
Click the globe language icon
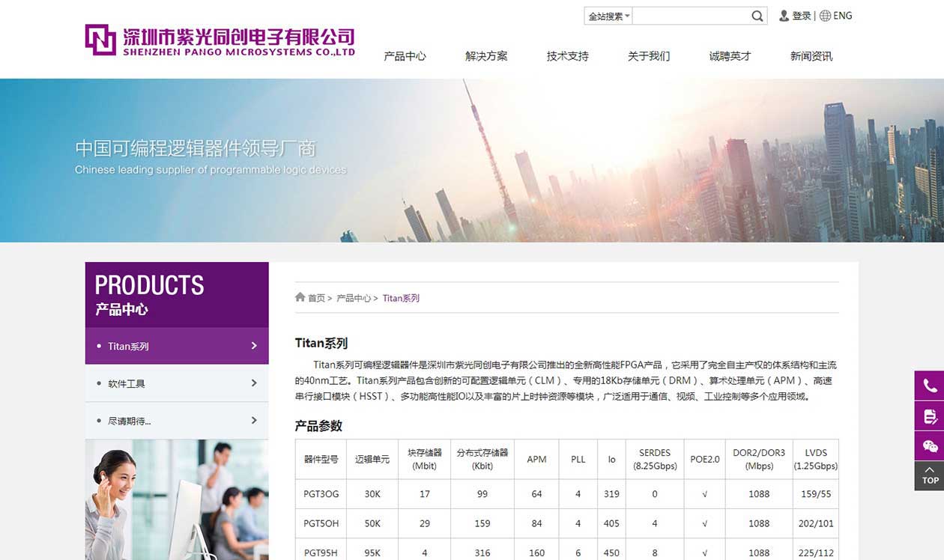tap(825, 16)
